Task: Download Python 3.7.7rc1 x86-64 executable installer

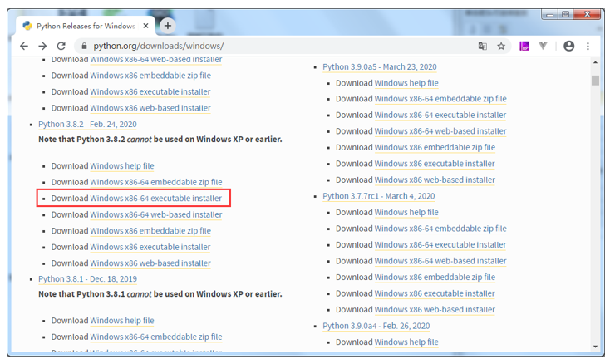Action: coord(440,245)
